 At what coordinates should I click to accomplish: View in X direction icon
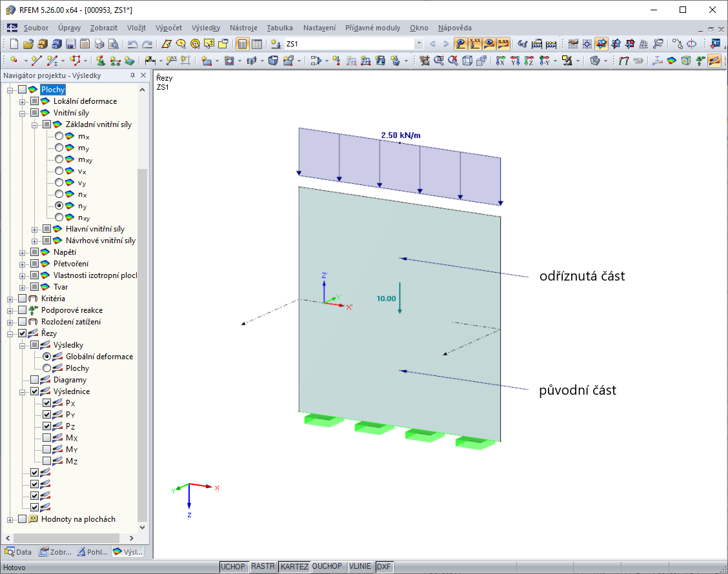click(501, 61)
